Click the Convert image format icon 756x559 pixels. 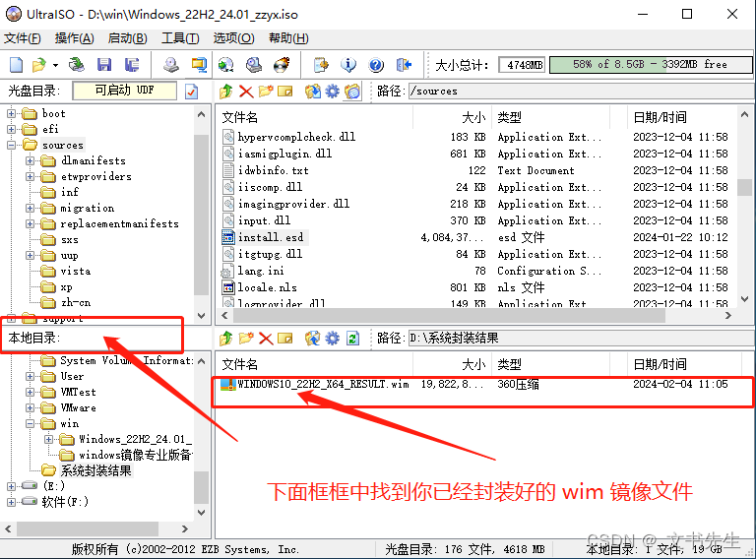point(199,65)
